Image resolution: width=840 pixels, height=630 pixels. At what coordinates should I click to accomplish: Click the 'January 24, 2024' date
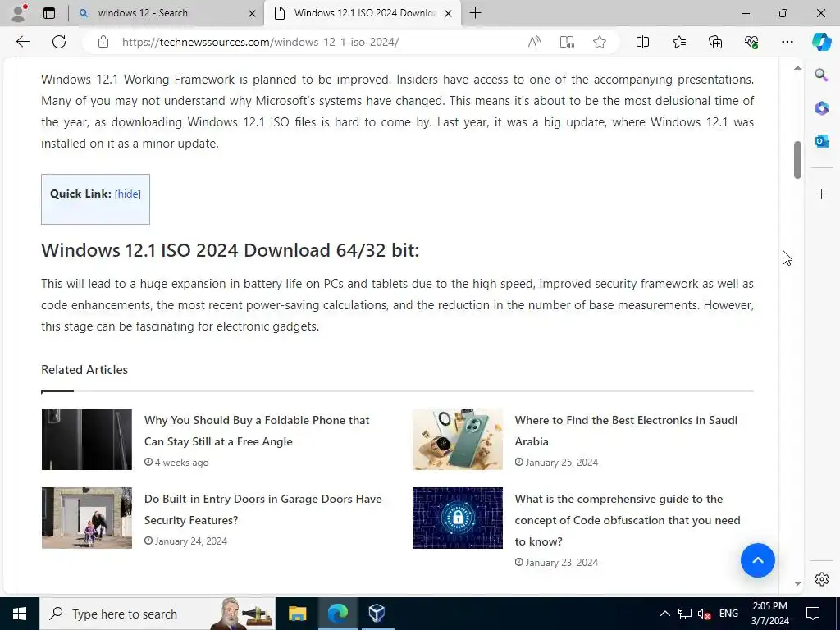(190, 541)
